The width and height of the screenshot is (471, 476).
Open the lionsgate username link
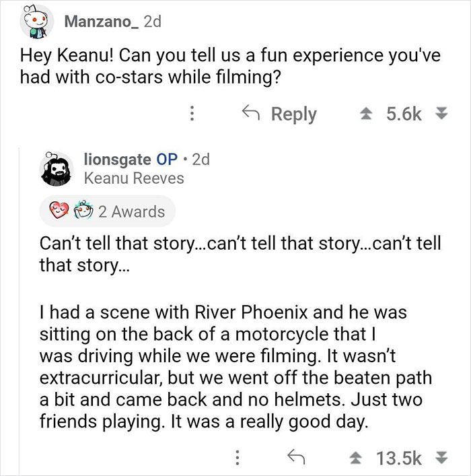point(117,159)
